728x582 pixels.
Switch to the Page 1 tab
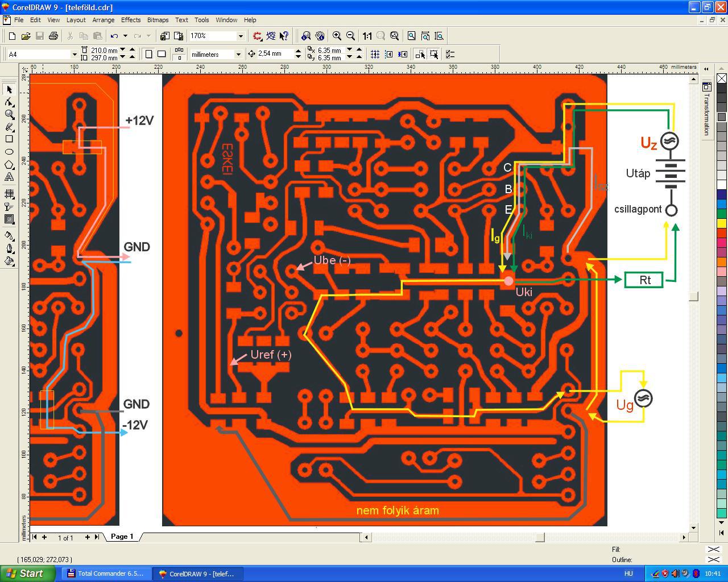pos(122,537)
